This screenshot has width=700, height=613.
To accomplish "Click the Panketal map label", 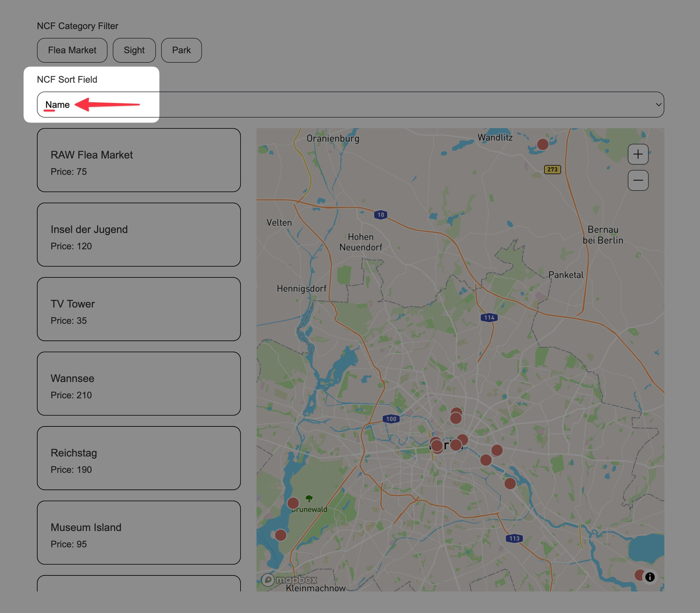I will pos(566,275).
